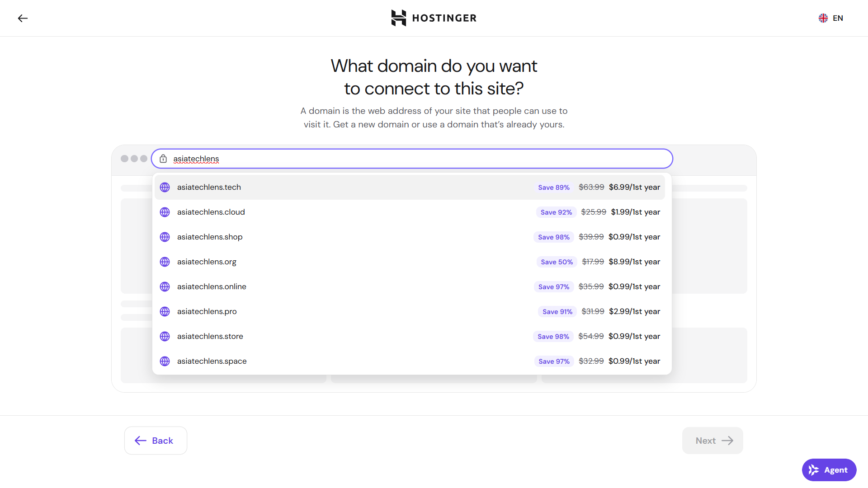Screen dimensions: 868x488
Task: Click the Save 50% badge for .org
Action: pyautogui.click(x=557, y=262)
